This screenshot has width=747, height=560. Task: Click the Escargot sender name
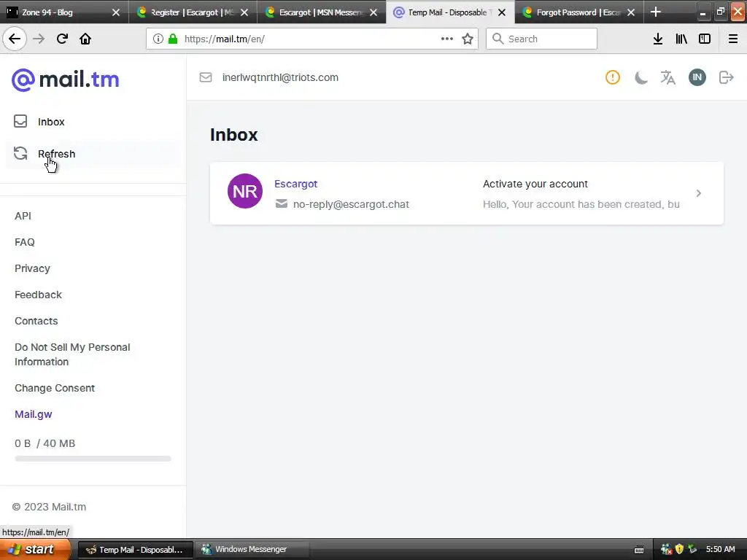click(296, 184)
